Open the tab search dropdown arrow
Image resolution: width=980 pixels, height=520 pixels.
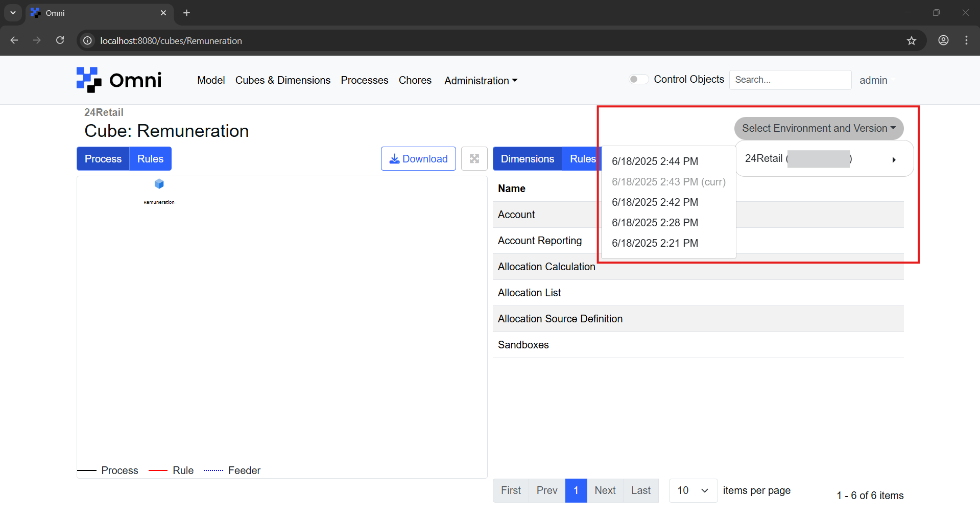click(13, 13)
